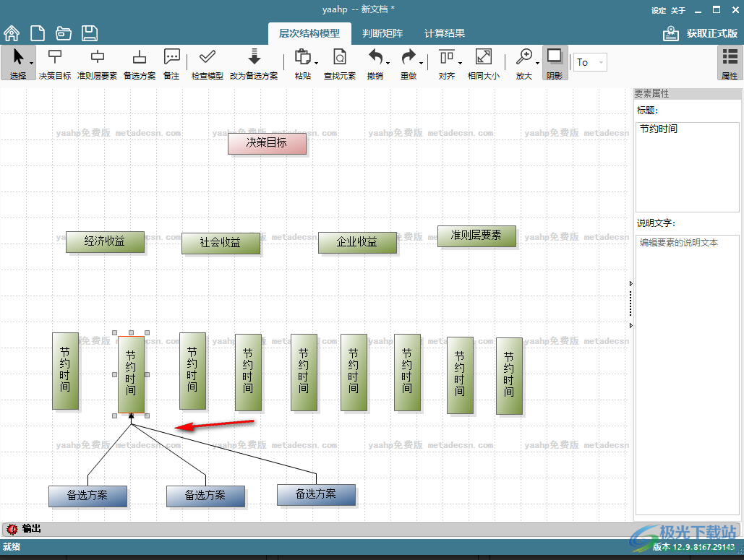The width and height of the screenshot is (744, 560).
Task: Click the 备注 annotation tool
Action: (171, 63)
